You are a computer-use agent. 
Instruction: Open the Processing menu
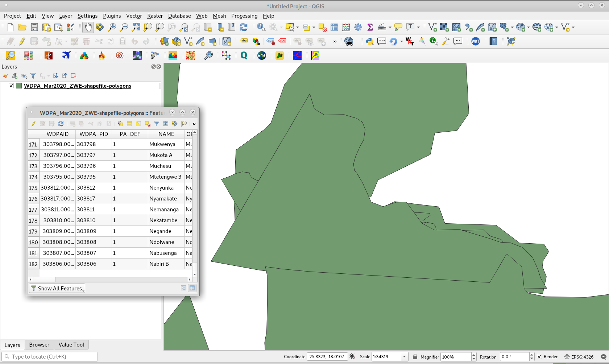(x=244, y=16)
